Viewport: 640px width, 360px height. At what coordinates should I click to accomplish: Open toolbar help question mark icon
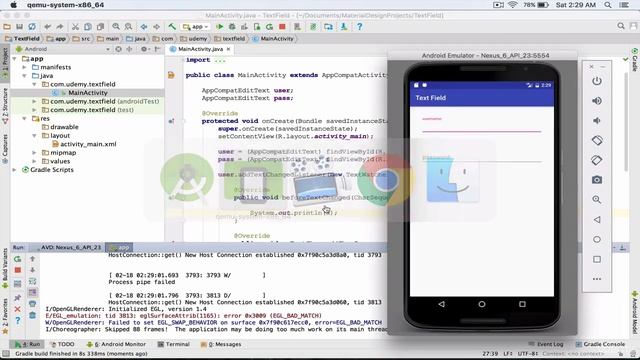[360, 27]
